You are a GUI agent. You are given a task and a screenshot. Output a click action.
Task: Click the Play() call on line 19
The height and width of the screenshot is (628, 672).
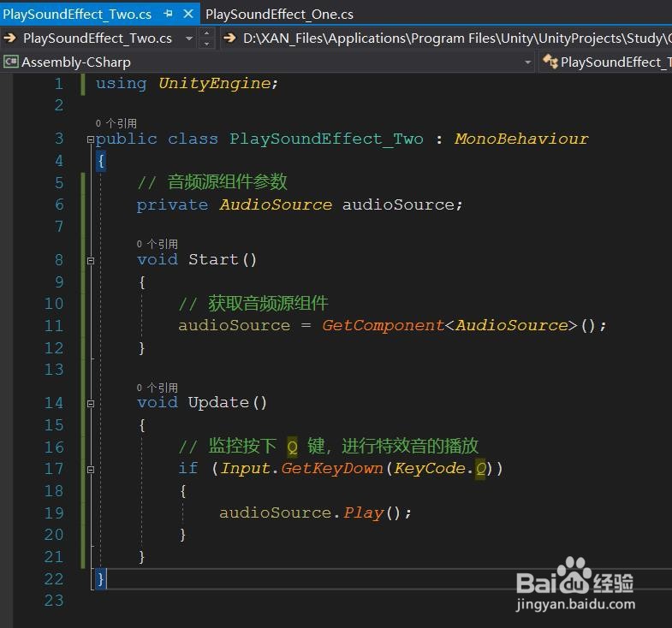(x=364, y=512)
